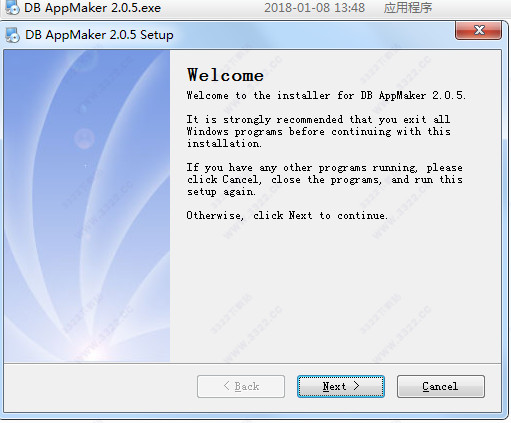Click the bold Welcome heading
Viewport: 511px width, 423px height.
click(x=225, y=75)
